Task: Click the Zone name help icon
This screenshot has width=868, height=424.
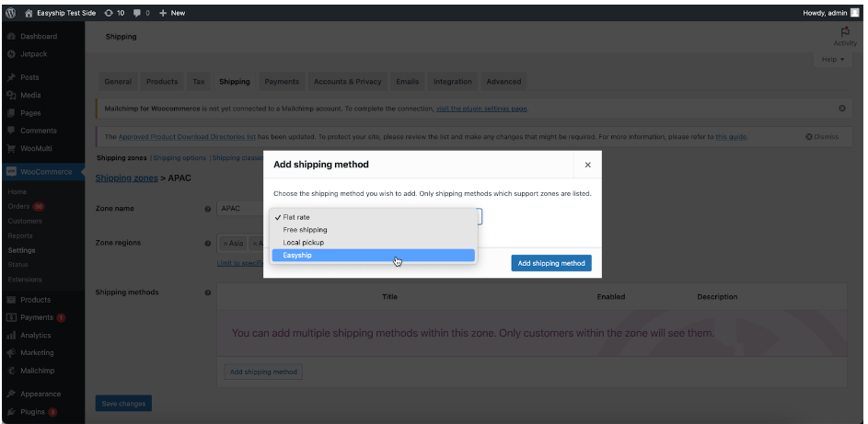Action: point(208,209)
